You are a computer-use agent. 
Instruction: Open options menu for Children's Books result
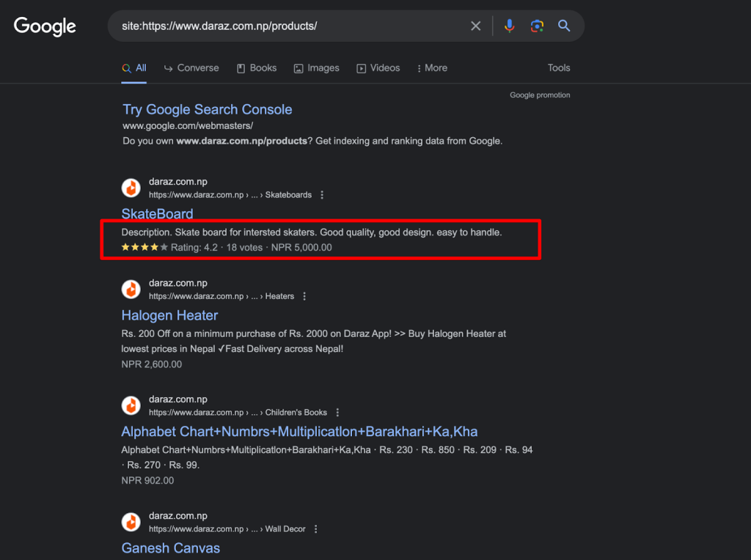tap(337, 413)
